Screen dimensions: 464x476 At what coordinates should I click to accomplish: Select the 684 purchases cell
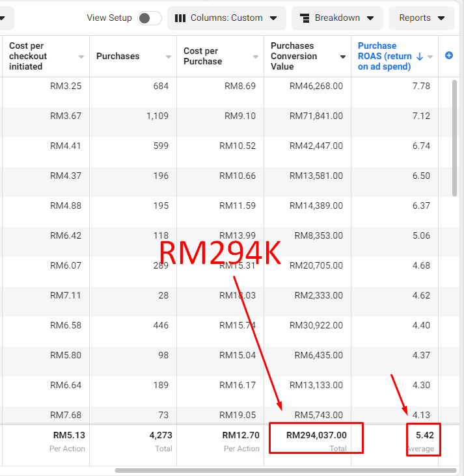point(161,86)
